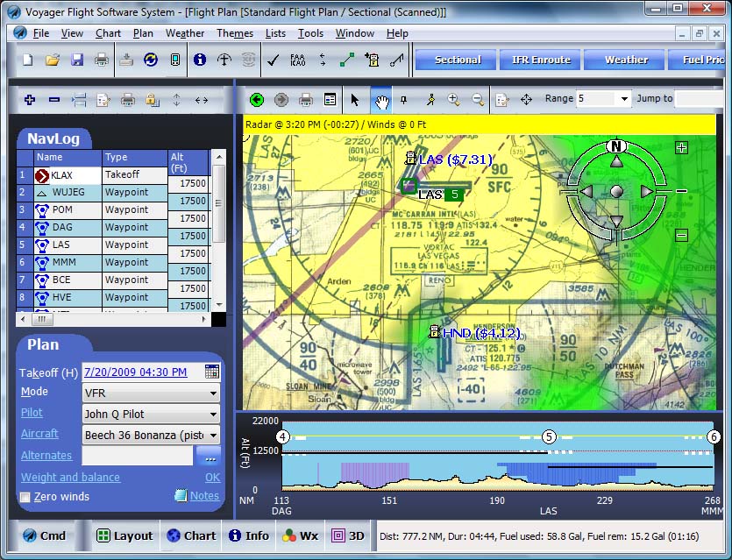Save the flight plan with floppy icon
This screenshot has width=732, height=560.
tap(77, 60)
